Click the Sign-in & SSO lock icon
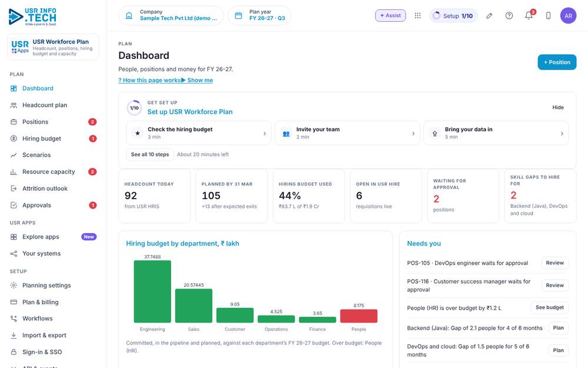The width and height of the screenshot is (588, 368). [14, 352]
